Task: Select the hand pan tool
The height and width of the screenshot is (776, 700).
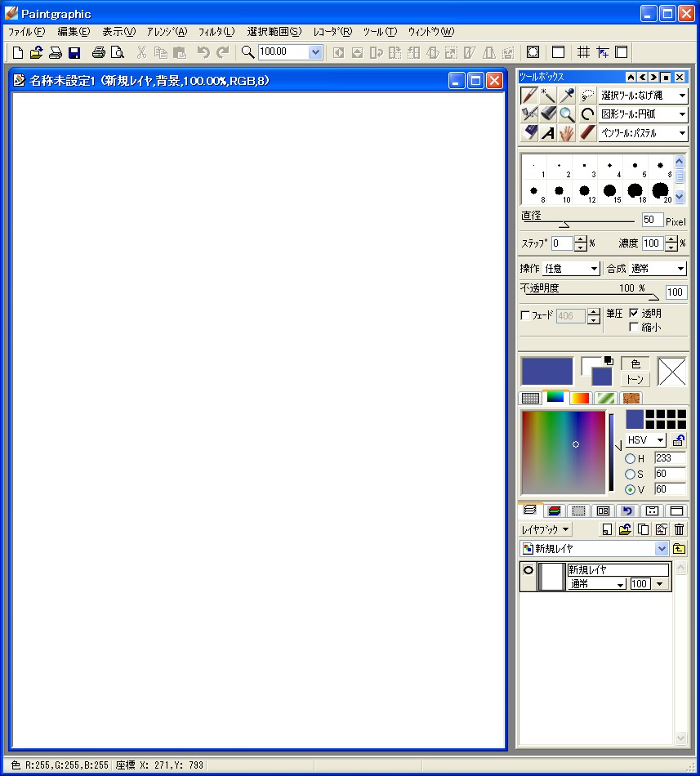Action: point(567,133)
